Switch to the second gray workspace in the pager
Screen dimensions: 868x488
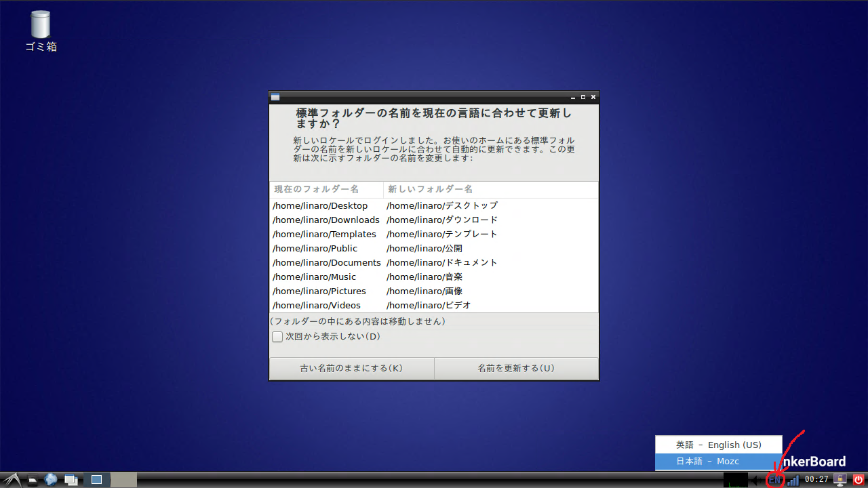(x=124, y=480)
